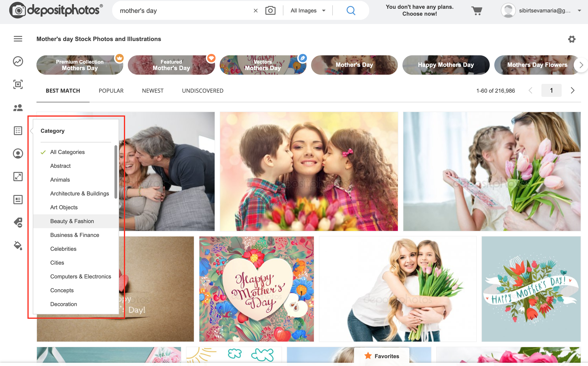Switch to the NEWEST results tab
This screenshot has height=366, width=588.
(152, 91)
